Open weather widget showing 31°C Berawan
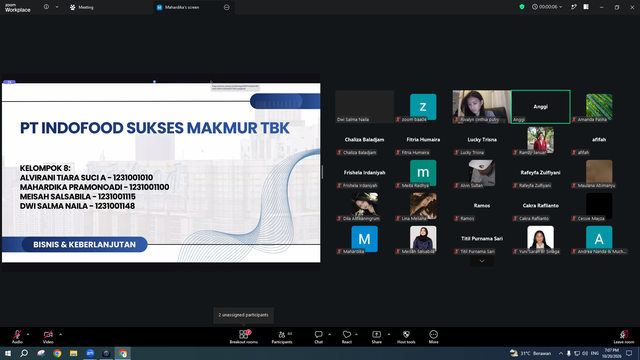 pos(531,353)
